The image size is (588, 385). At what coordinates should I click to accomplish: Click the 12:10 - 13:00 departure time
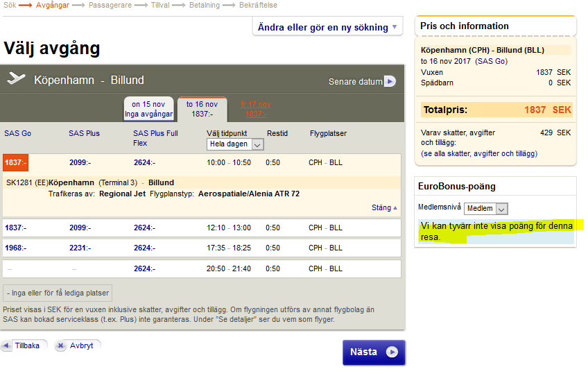click(x=229, y=228)
